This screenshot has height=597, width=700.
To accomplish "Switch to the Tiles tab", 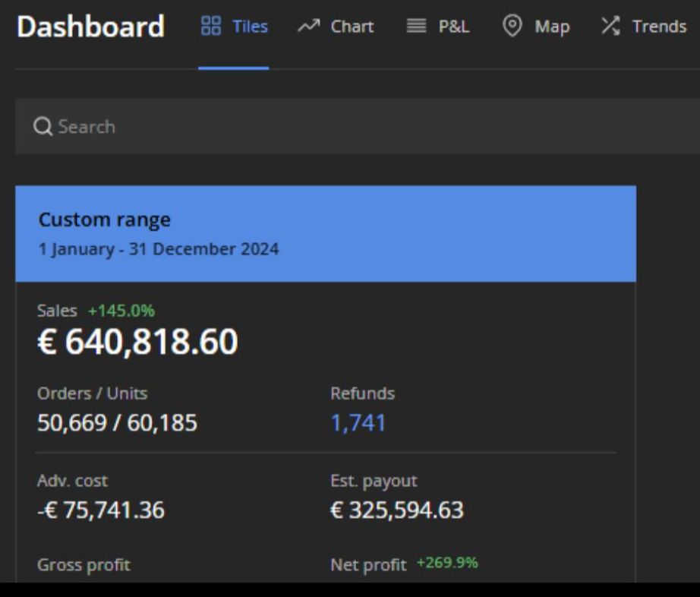I will click(x=234, y=27).
